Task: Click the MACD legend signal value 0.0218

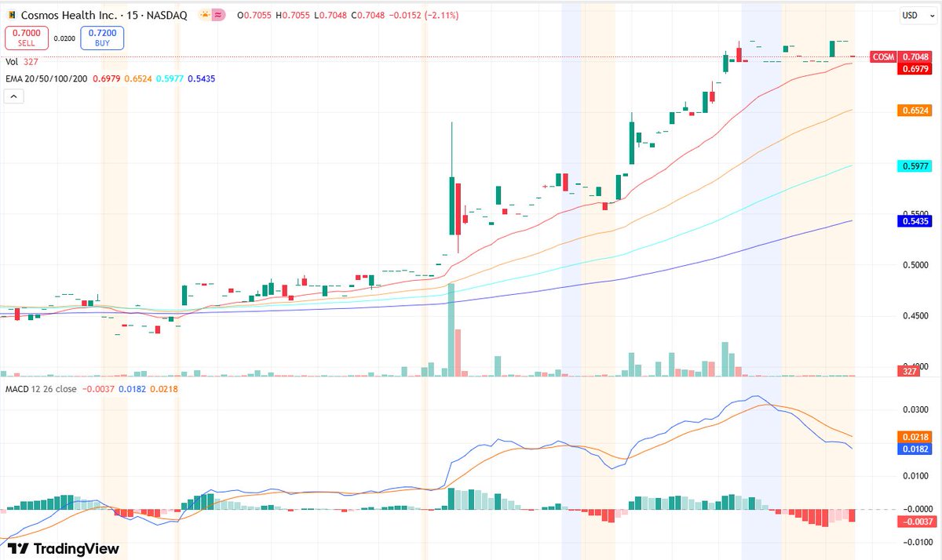Action: pyautogui.click(x=163, y=388)
